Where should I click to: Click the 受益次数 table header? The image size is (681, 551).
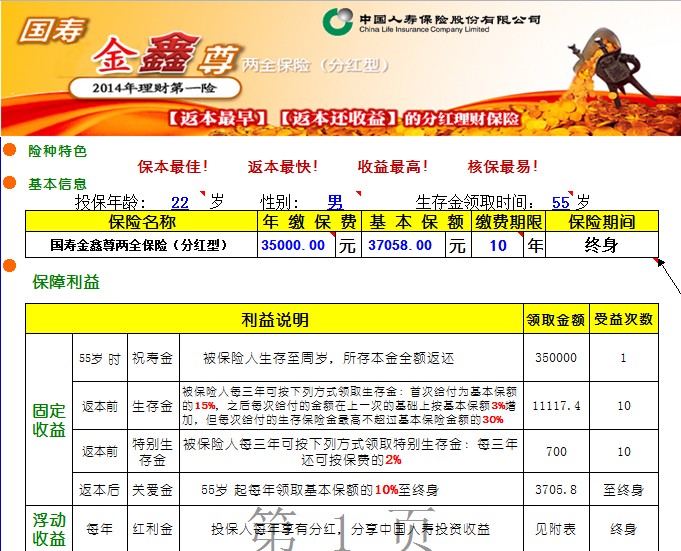624,319
